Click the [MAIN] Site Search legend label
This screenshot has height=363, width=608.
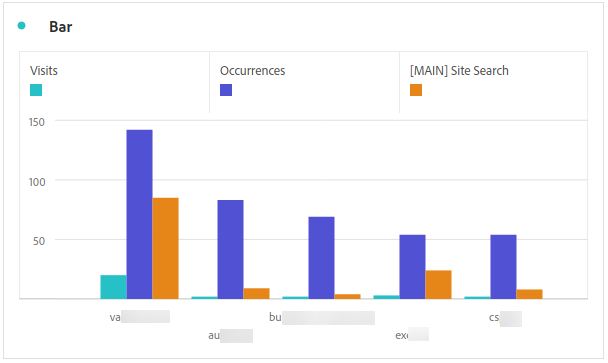[459, 71]
